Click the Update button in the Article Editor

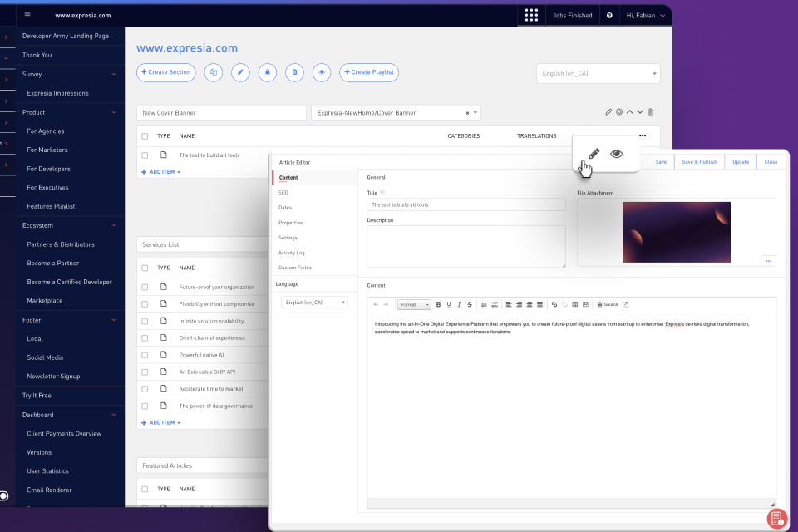tap(741, 162)
